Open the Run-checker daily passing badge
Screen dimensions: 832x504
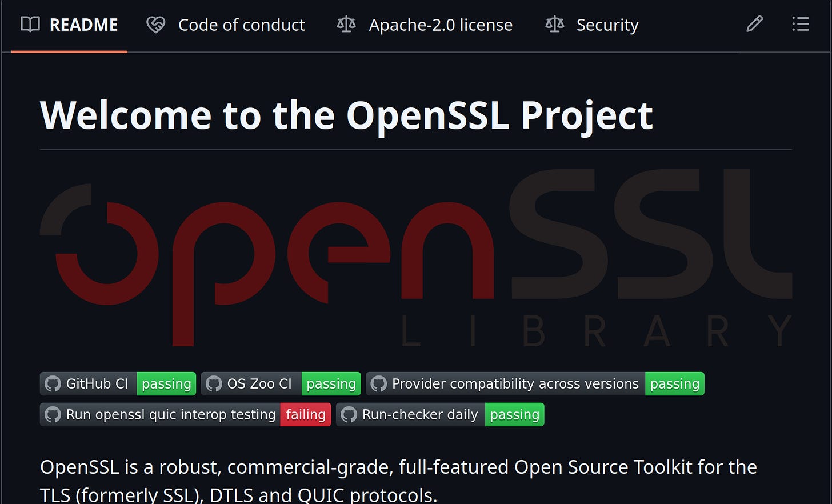tap(440, 414)
